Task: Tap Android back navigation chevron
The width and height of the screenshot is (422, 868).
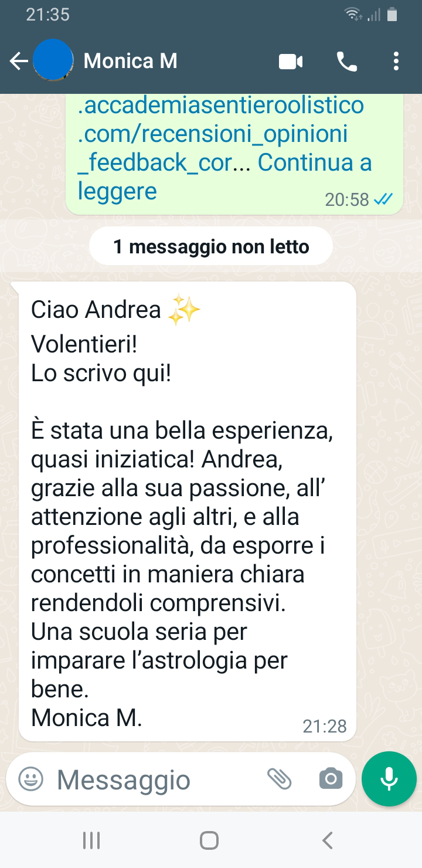Action: click(x=328, y=840)
